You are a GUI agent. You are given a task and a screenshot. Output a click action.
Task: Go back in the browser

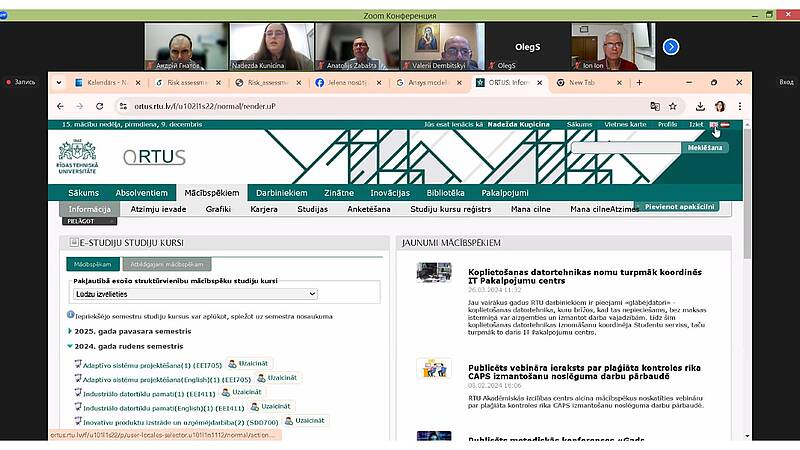pyautogui.click(x=60, y=106)
